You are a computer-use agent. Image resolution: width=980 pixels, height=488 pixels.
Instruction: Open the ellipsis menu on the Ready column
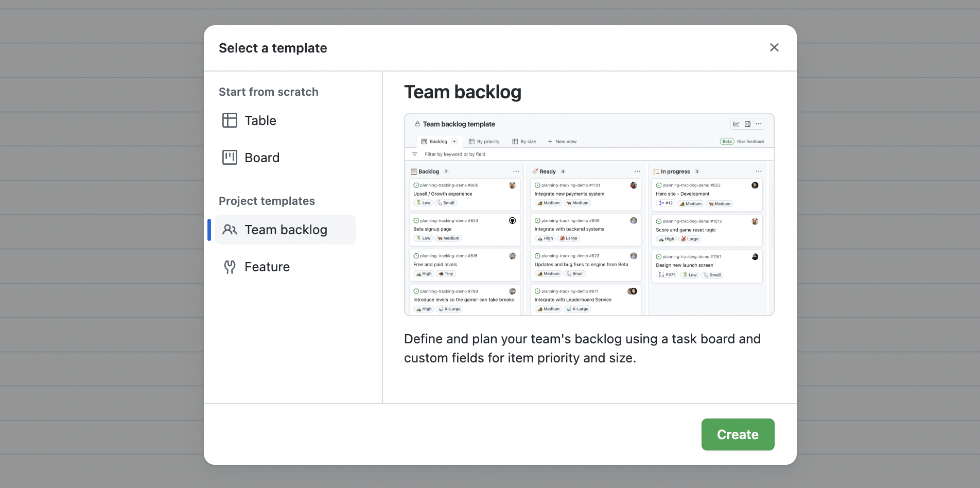click(637, 170)
